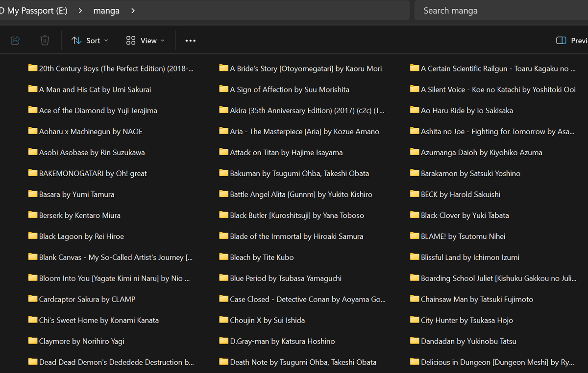
Task: Select folder icon for Death Note
Action: click(x=224, y=363)
